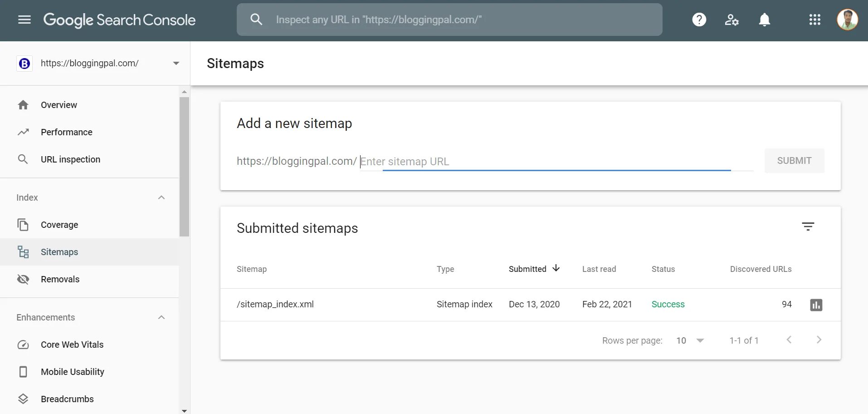This screenshot has height=414, width=868.
Task: Click the Help question mark icon
Action: pyautogui.click(x=699, y=20)
